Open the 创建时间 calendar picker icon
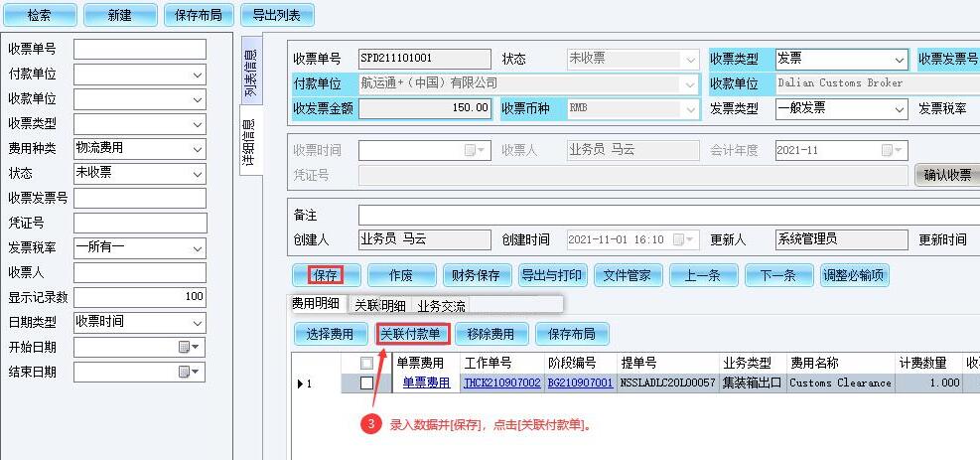Viewport: 980px width, 460px height. 679,239
